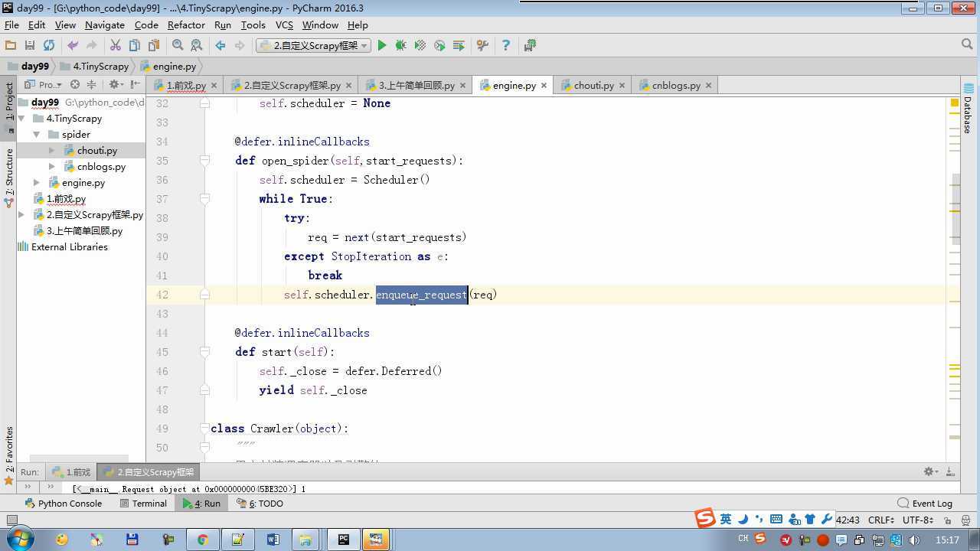Click Collapse All in the Project panel
Viewport: 980px width, 551px height.
click(91, 85)
